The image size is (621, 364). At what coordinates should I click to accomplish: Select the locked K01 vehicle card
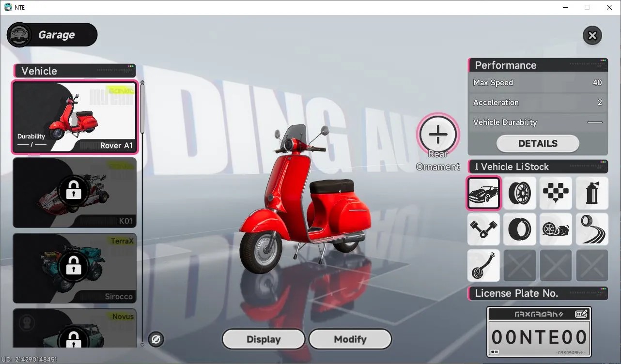click(75, 193)
